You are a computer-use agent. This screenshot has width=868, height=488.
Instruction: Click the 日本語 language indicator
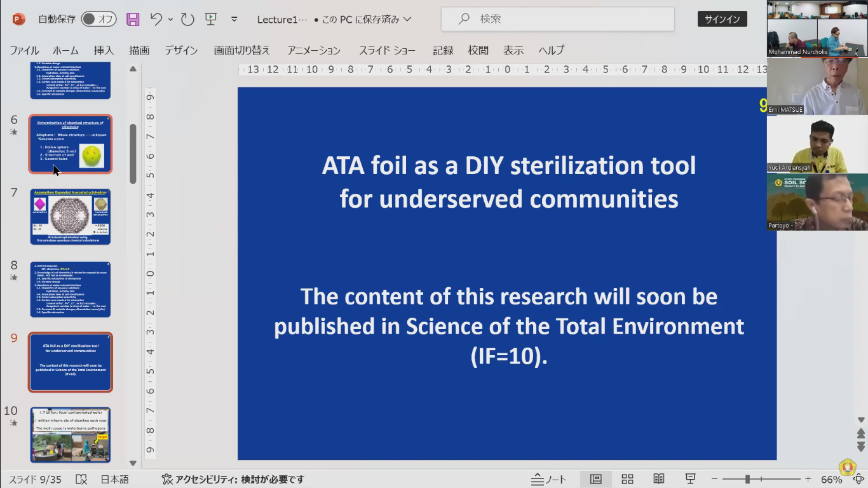click(114, 479)
